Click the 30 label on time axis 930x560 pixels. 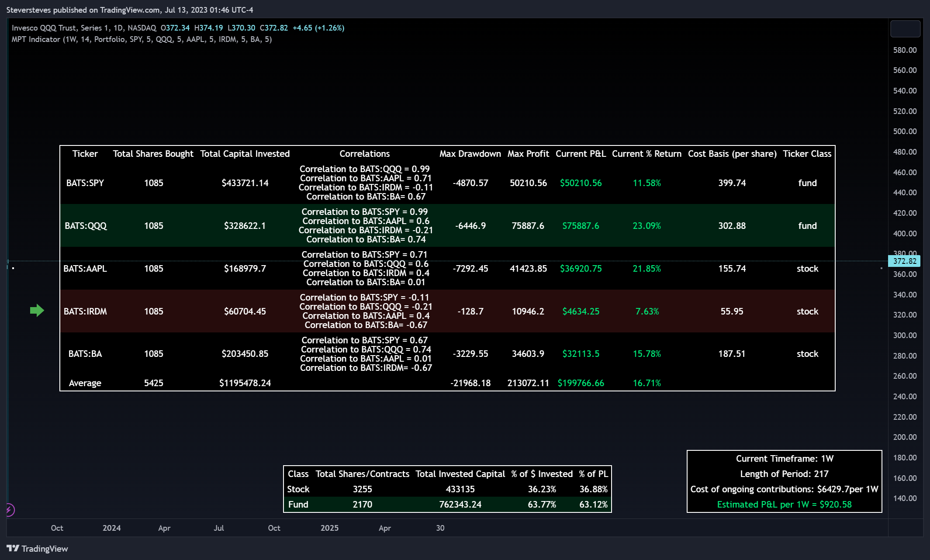(x=440, y=528)
